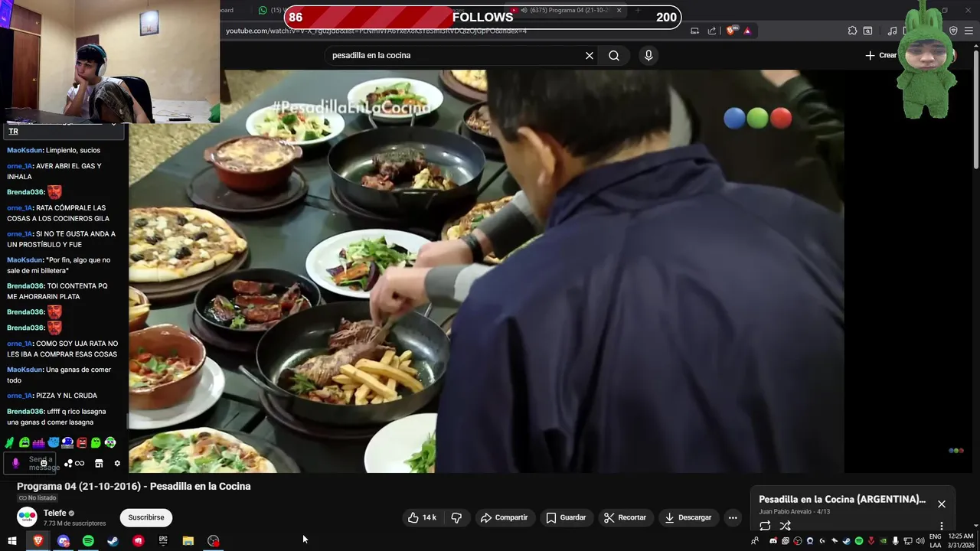Open Discord from the taskbar

point(64,541)
